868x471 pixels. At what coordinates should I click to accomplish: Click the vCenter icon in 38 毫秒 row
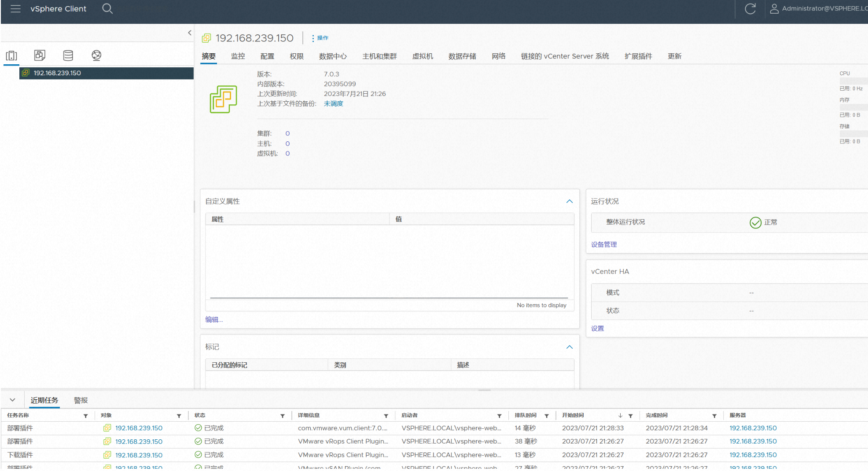tap(107, 441)
